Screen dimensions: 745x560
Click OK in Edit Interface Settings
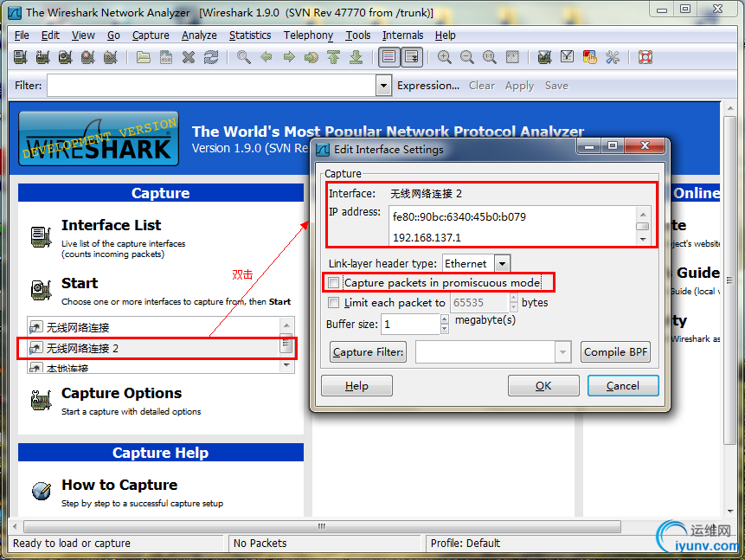tap(543, 385)
